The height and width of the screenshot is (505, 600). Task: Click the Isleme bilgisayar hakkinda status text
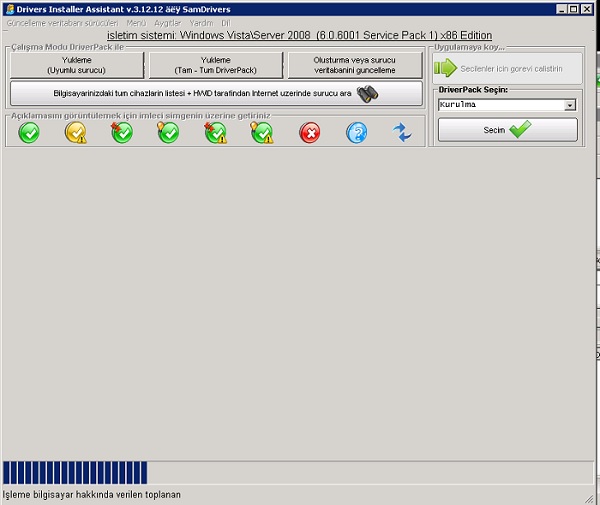pyautogui.click(x=91, y=495)
